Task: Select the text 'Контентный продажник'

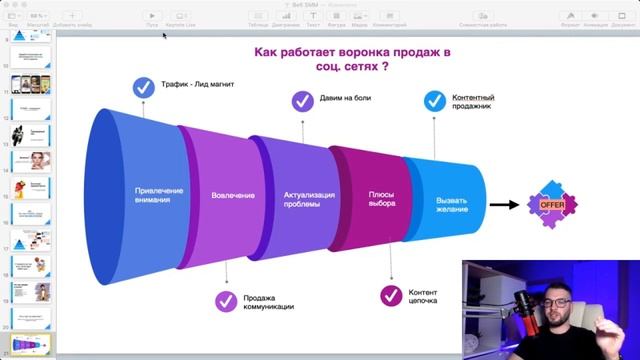Action: [473, 102]
